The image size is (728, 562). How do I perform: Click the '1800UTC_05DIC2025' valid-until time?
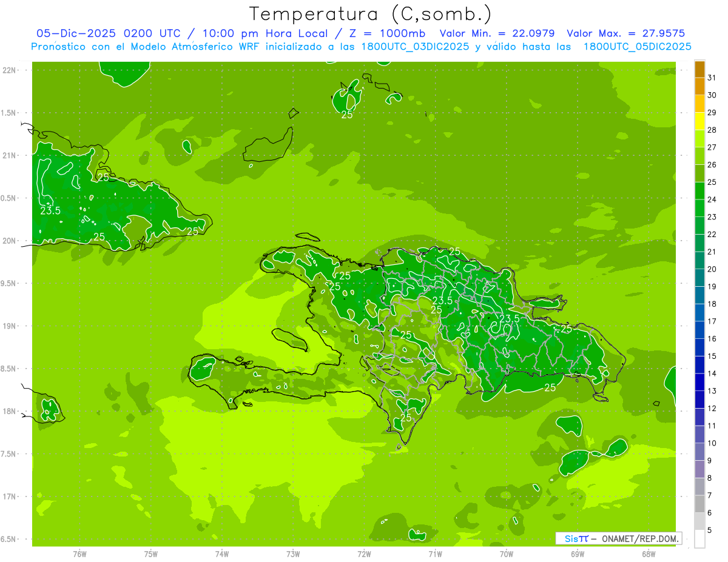tap(637, 47)
